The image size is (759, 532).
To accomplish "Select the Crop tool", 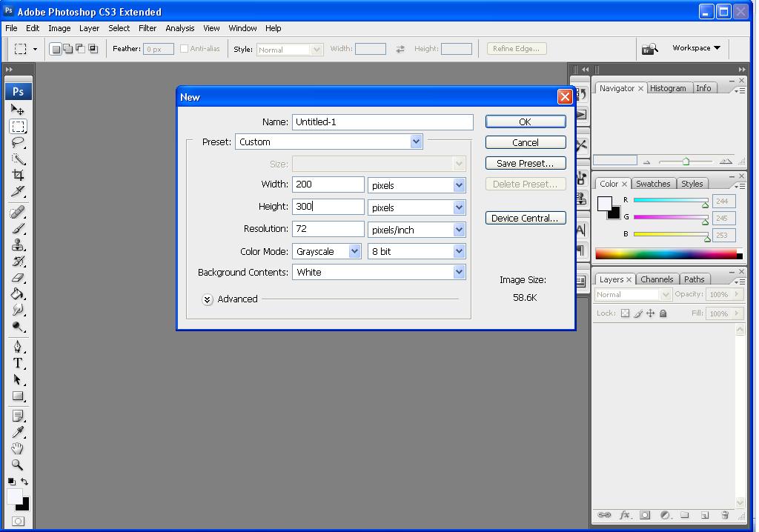I will click(18, 175).
